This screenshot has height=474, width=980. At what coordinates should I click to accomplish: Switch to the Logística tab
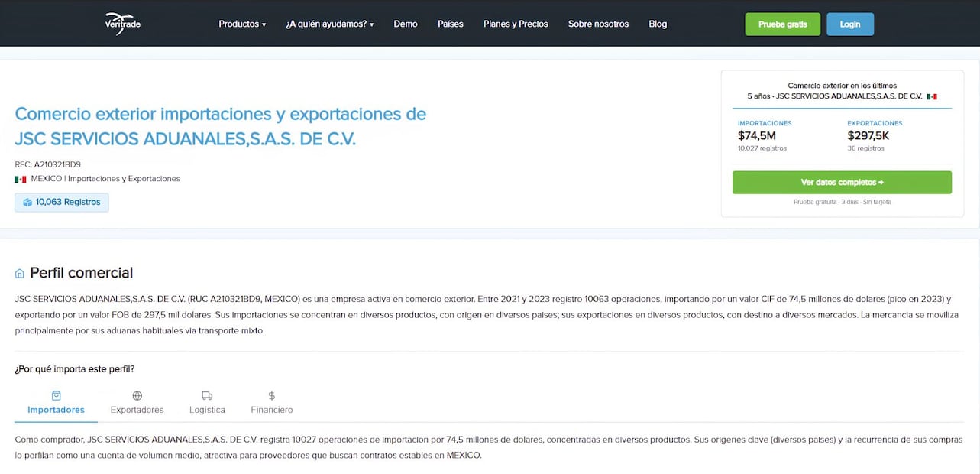(207, 404)
